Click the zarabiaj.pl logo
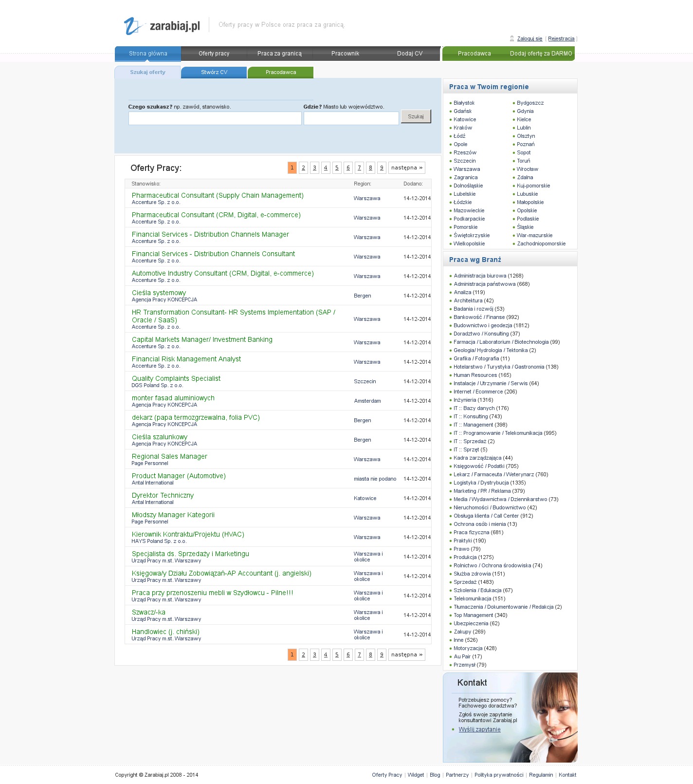This screenshot has height=784, width=693. click(x=162, y=26)
